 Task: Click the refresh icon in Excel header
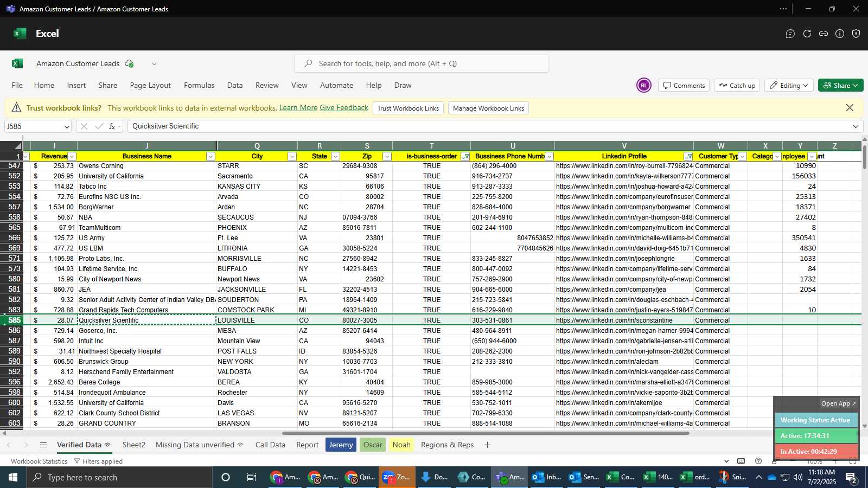(x=807, y=34)
